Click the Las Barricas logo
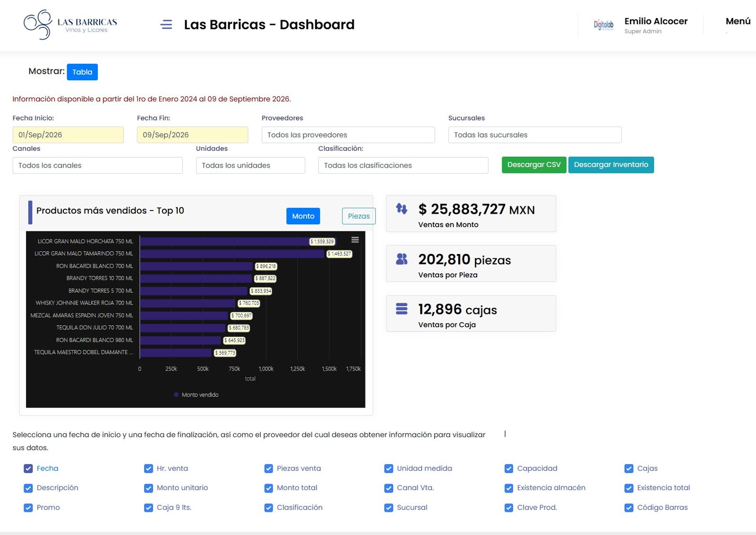This screenshot has width=756, height=535. pos(70,25)
